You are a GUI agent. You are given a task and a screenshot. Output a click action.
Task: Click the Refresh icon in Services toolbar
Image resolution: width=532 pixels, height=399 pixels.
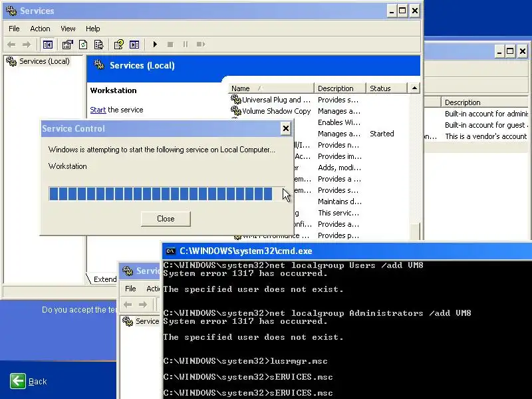point(83,45)
